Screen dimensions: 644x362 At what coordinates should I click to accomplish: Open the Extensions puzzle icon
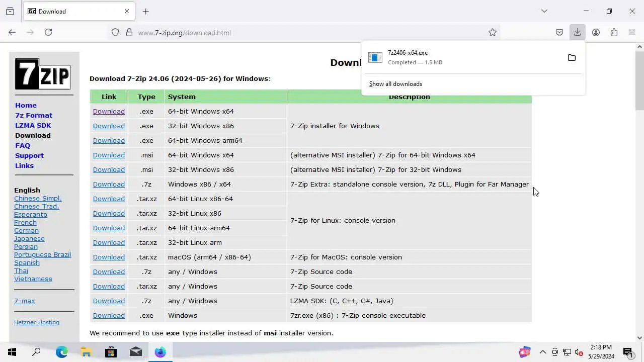coord(614,33)
